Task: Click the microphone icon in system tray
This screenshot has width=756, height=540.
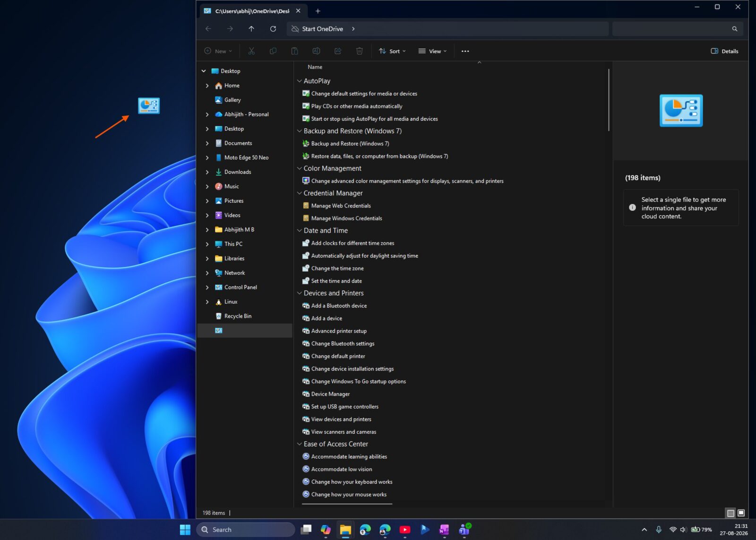Action: pyautogui.click(x=659, y=530)
